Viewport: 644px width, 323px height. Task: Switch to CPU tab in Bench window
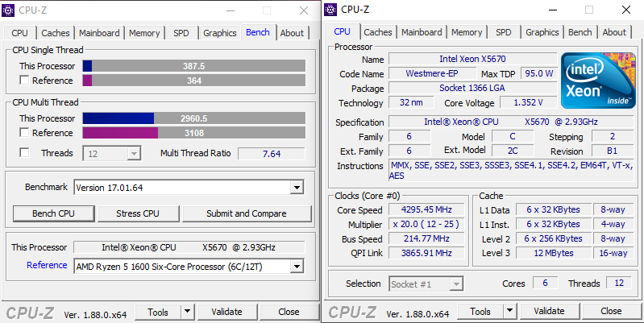click(x=19, y=33)
